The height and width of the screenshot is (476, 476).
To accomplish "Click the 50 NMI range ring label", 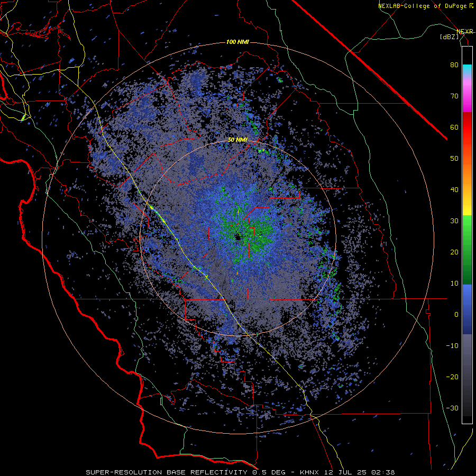I will [237, 140].
